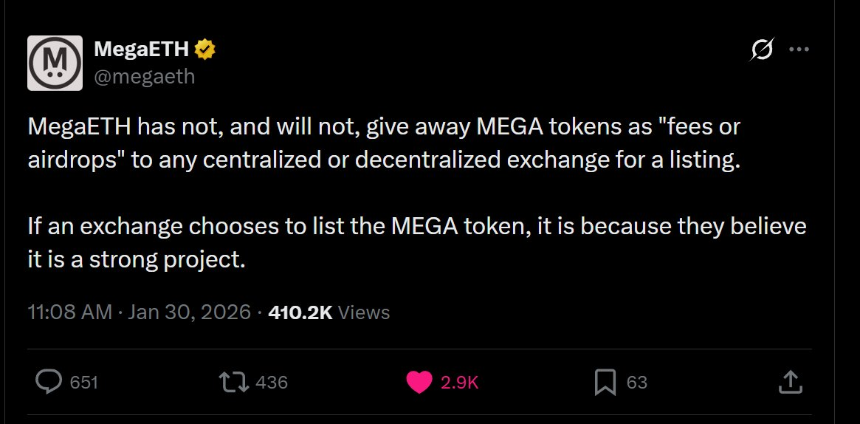This screenshot has height=424, width=860.
Task: Click the 11:08 AM timestamp link
Action: point(70,312)
